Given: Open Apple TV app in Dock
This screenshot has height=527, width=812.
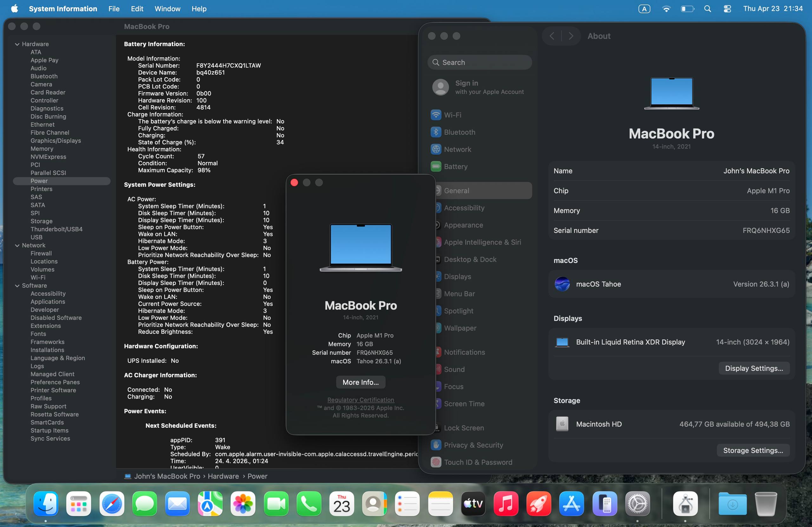Looking at the screenshot, I should pyautogui.click(x=473, y=504).
